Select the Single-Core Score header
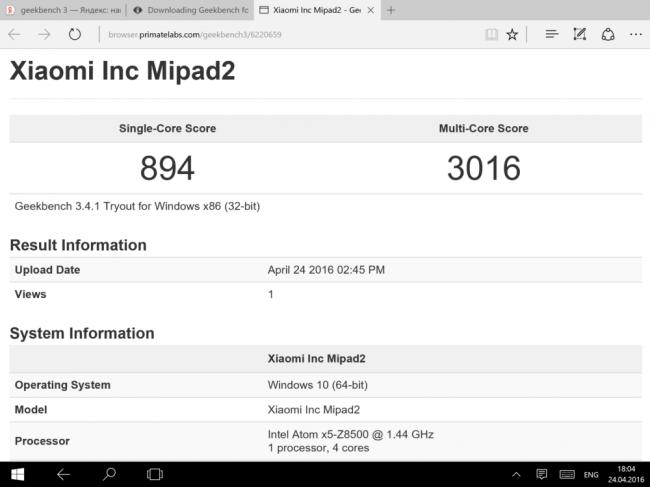Screen dimensions: 650x487 (x=167, y=128)
